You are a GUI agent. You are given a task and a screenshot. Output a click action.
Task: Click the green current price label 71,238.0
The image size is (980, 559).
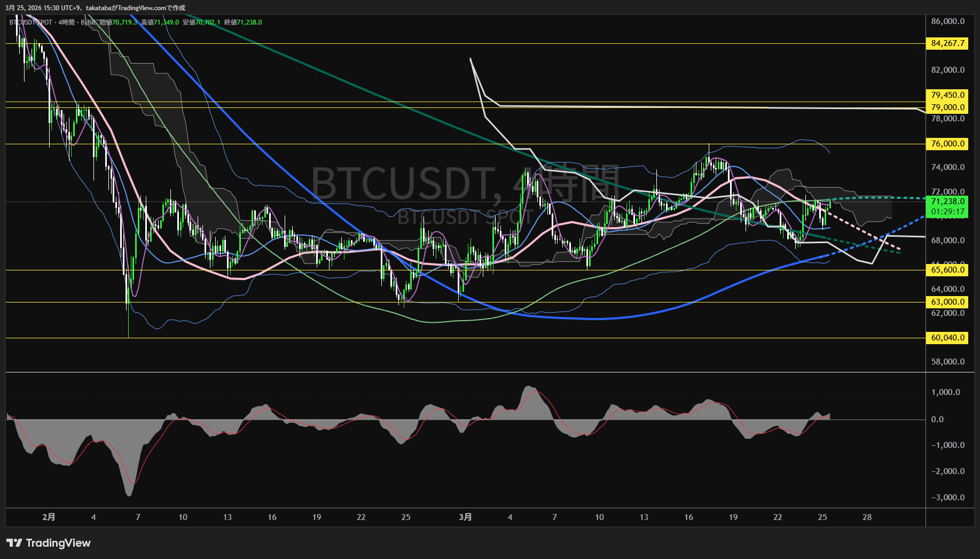(x=947, y=201)
